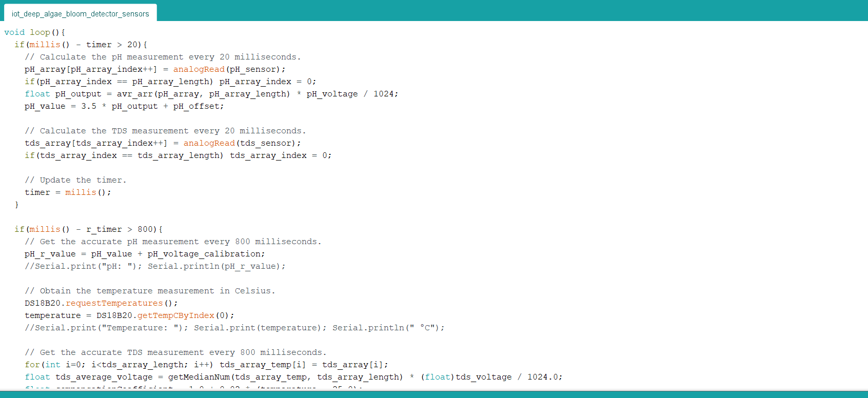
Task: Click the "Update the timer." comment
Action: [75, 180]
